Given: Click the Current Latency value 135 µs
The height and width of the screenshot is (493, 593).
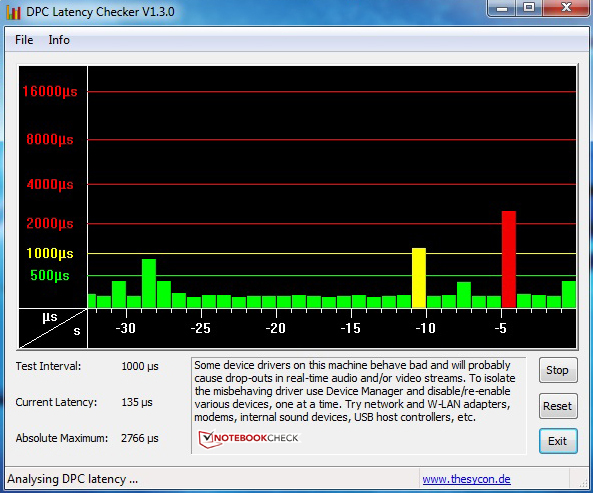Looking at the screenshot, I should tap(137, 402).
